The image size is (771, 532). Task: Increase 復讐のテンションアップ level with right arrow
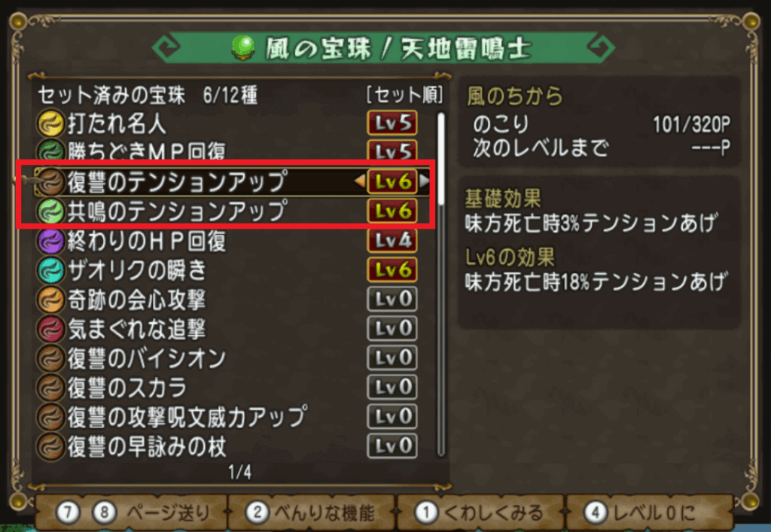pyautogui.click(x=424, y=181)
